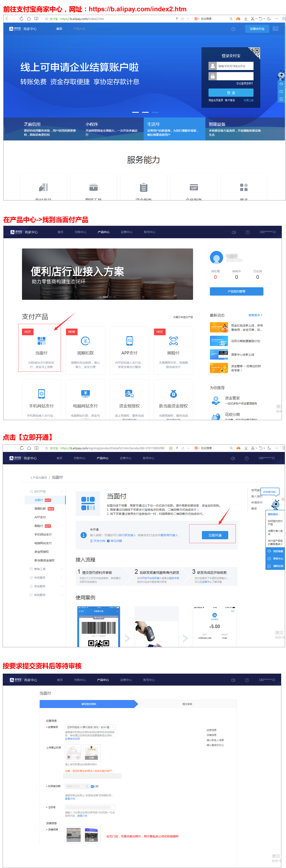Click the speaker announcement icon on 支付产品 page navbar
286x868 pixels.
coord(234,232)
